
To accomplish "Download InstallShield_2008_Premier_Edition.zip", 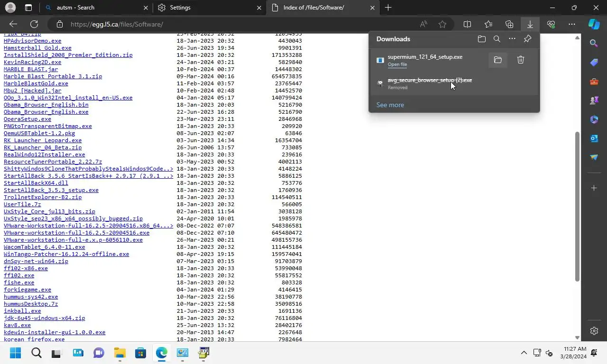I will coord(68,55).
